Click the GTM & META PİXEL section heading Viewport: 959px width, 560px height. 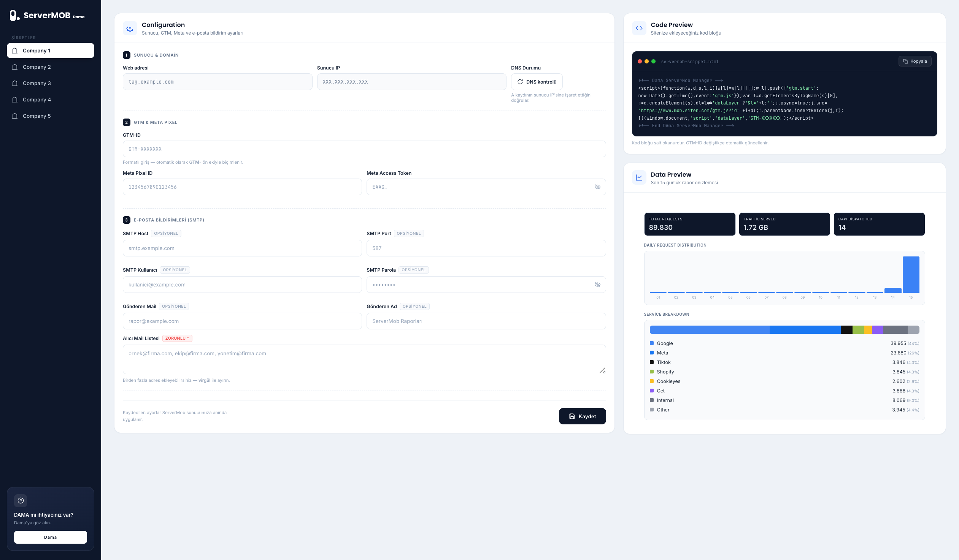tap(155, 122)
